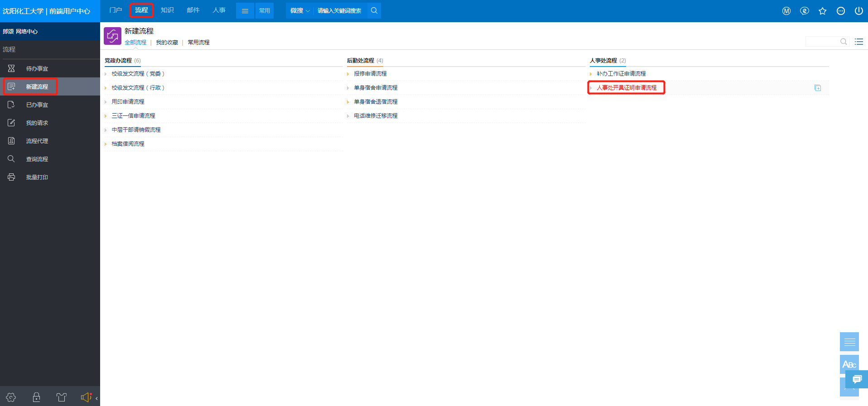The width and height of the screenshot is (868, 406).
Task: Click the add-to-favorites icon on 人事处开具证明申请流程 row
Action: (818, 88)
